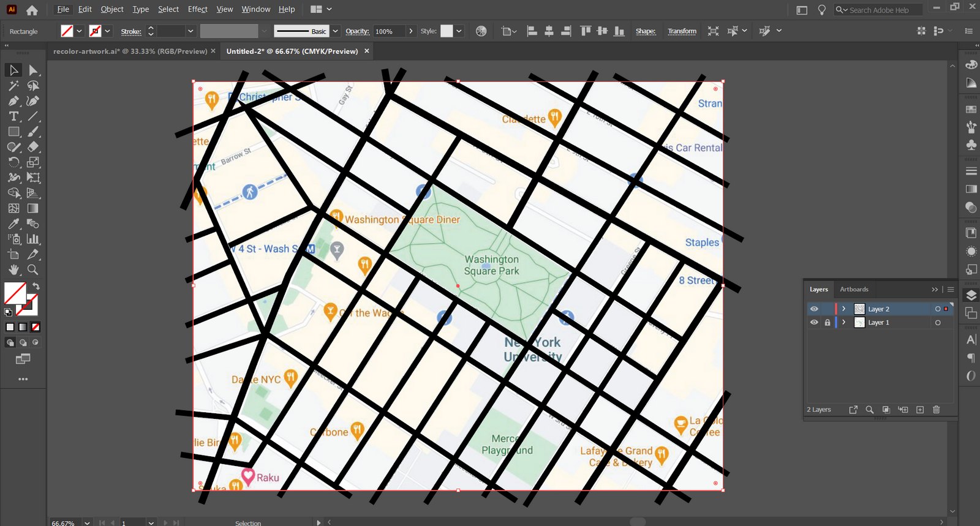Click the Shape link
The height and width of the screenshot is (526, 980).
(645, 31)
